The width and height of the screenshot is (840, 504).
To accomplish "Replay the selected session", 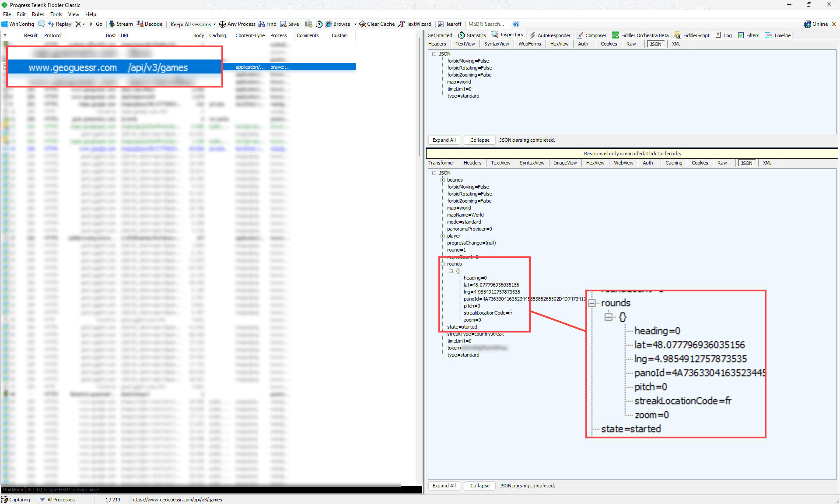I will [60, 24].
